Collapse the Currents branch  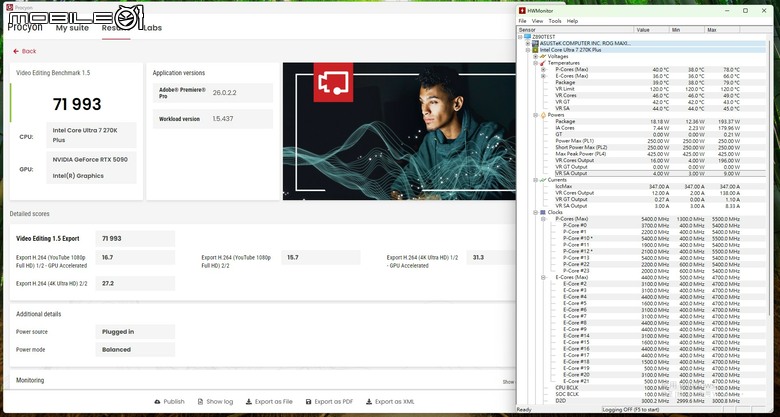coord(536,180)
